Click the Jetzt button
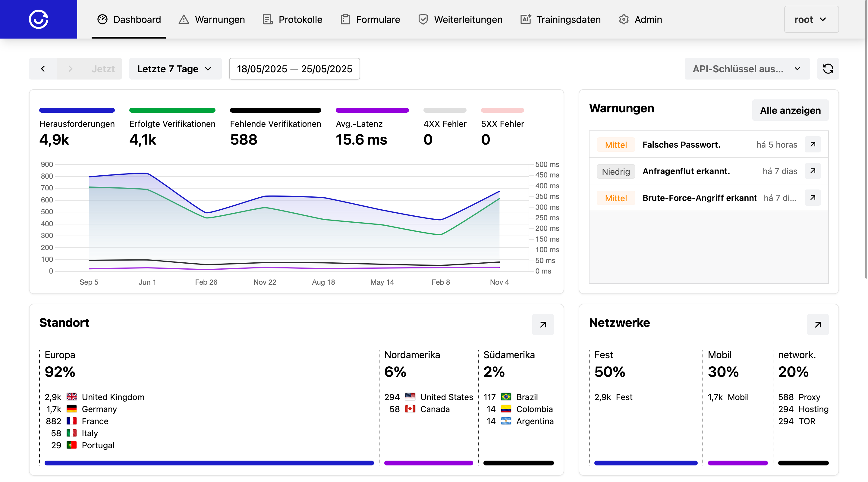The height and width of the screenshot is (482, 868). pyautogui.click(x=103, y=69)
